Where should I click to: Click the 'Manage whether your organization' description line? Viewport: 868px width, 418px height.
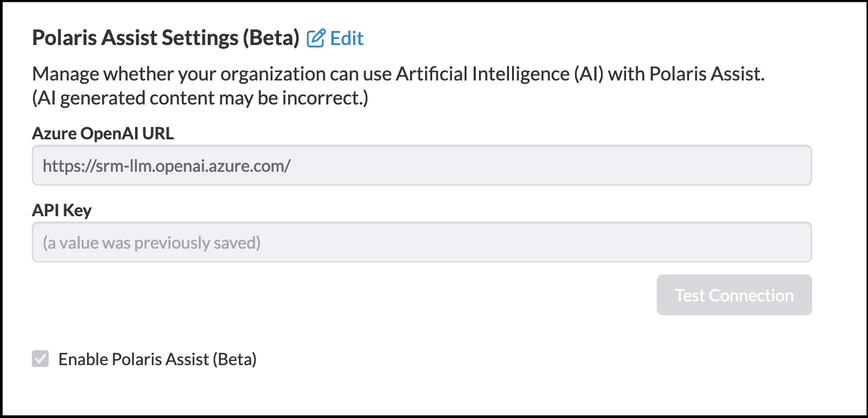(398, 75)
